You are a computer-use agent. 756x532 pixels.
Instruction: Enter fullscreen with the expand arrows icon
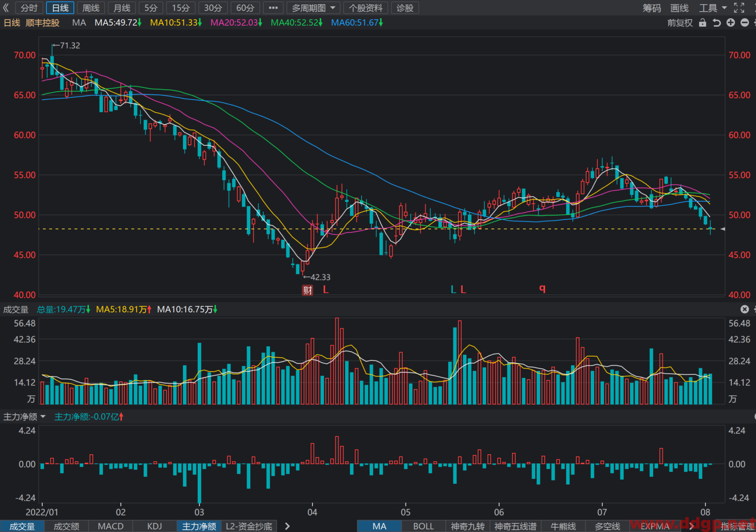point(739,8)
